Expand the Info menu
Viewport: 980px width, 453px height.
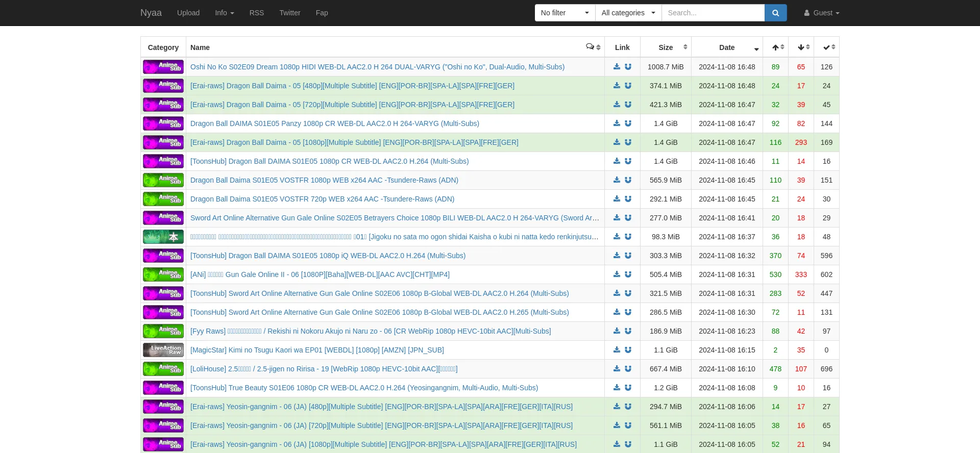(x=225, y=13)
